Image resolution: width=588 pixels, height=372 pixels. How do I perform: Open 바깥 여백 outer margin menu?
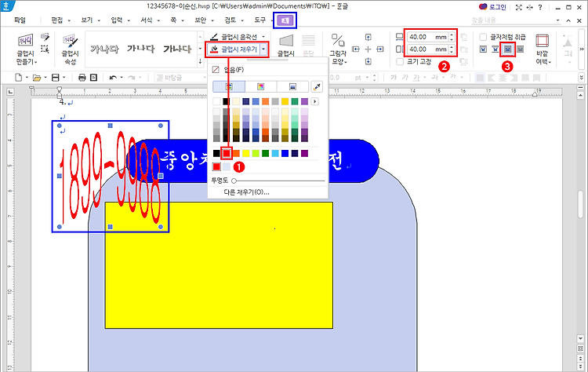click(x=543, y=49)
